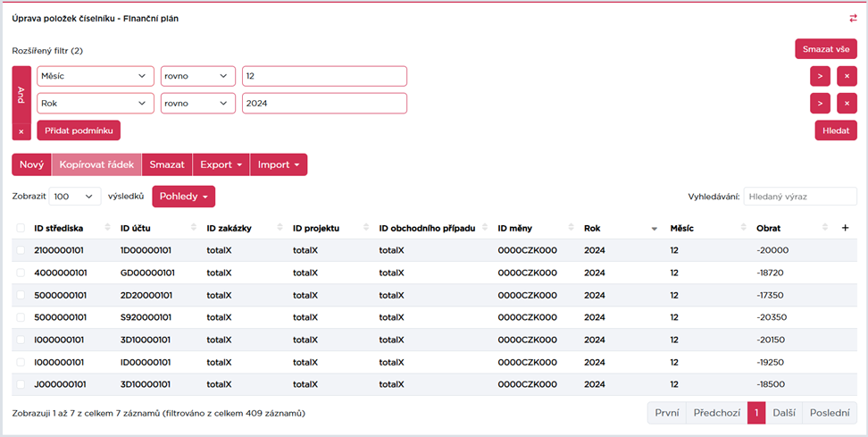Go to První page
Screen dimensions: 868x437
(667, 413)
